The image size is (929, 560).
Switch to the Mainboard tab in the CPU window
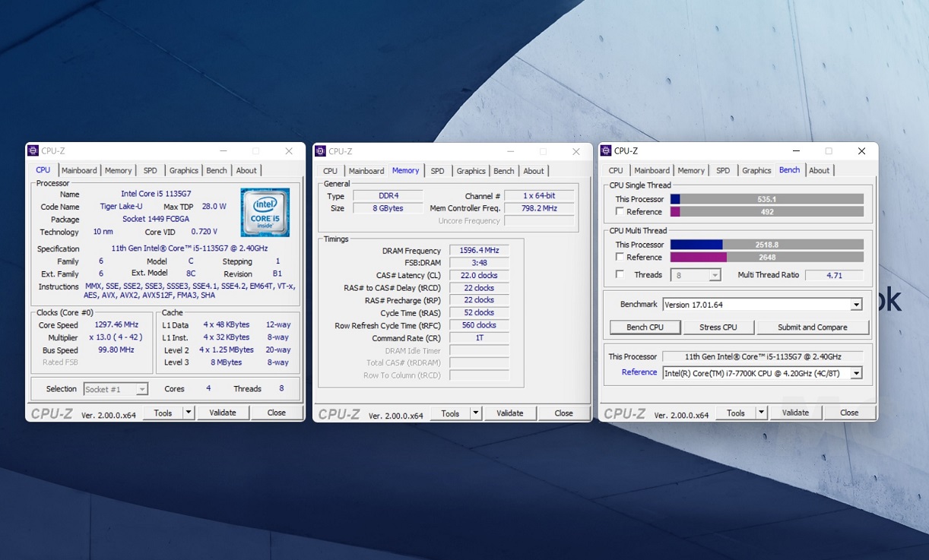79,171
